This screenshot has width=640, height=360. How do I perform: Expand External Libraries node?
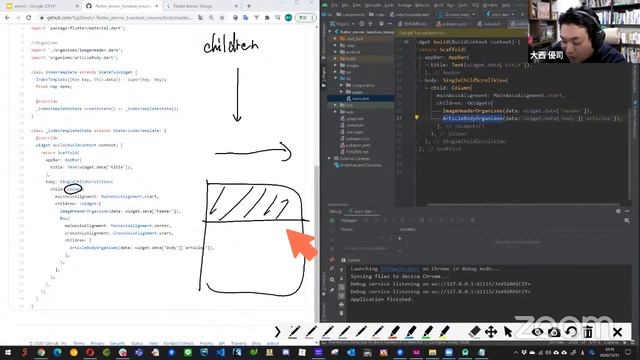click(330, 158)
